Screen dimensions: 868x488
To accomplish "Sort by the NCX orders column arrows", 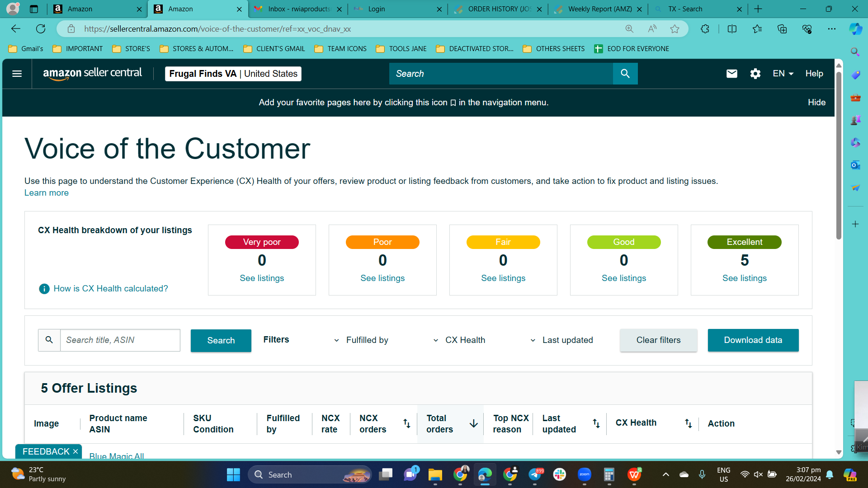I will 407,423.
